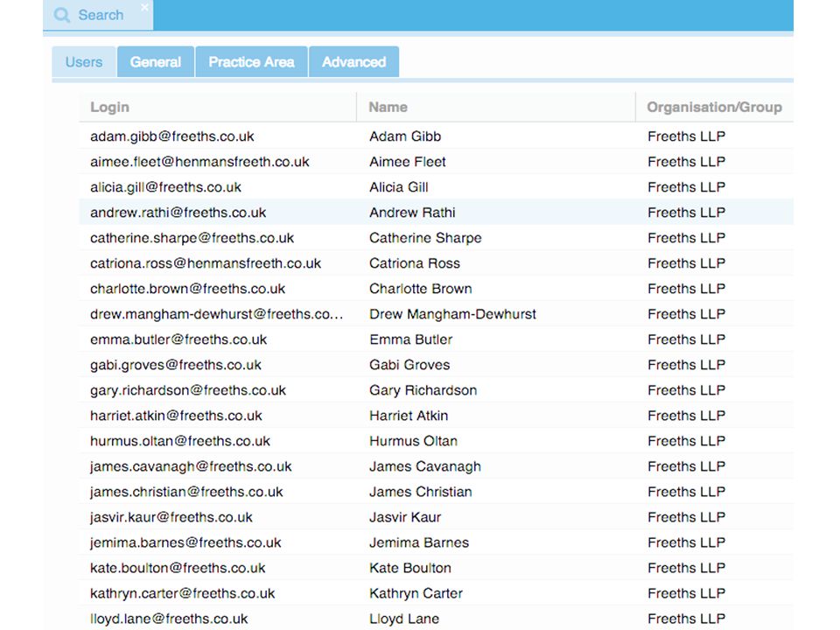Click the name Catriona Ross

tap(415, 263)
